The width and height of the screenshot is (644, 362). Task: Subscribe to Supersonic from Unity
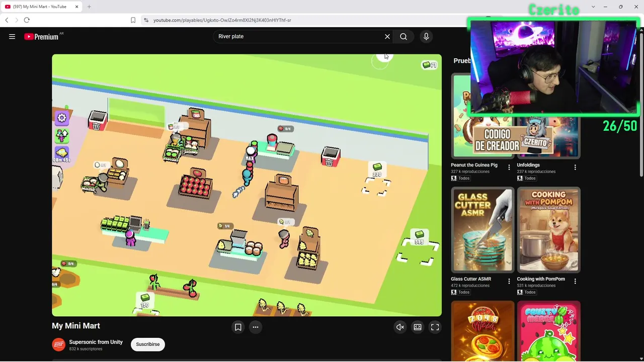(148, 344)
